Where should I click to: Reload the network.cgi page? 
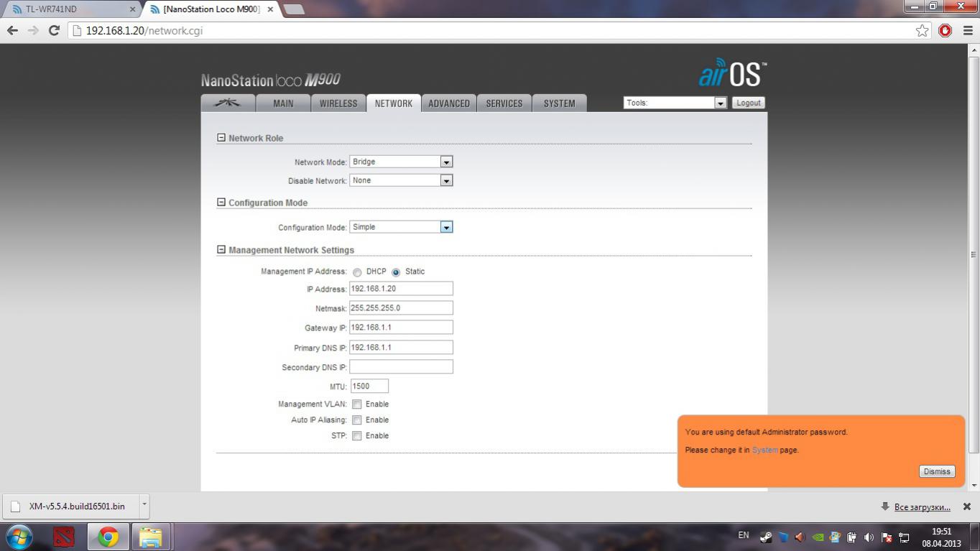54,30
